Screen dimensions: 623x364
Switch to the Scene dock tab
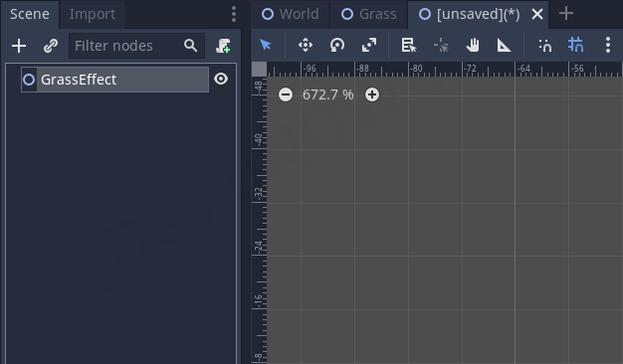pos(30,14)
